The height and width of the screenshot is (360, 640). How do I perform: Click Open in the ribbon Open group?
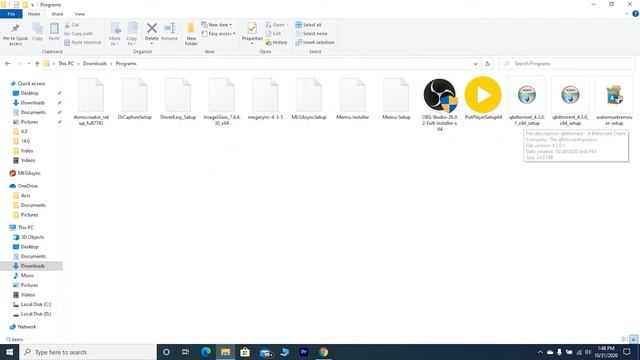point(277,25)
